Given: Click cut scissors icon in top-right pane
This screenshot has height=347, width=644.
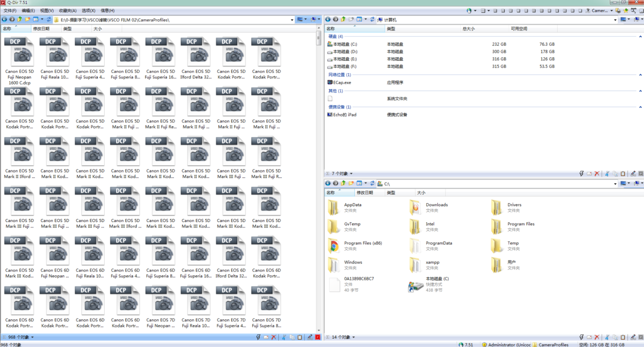Looking at the screenshot, I should click(x=607, y=174).
